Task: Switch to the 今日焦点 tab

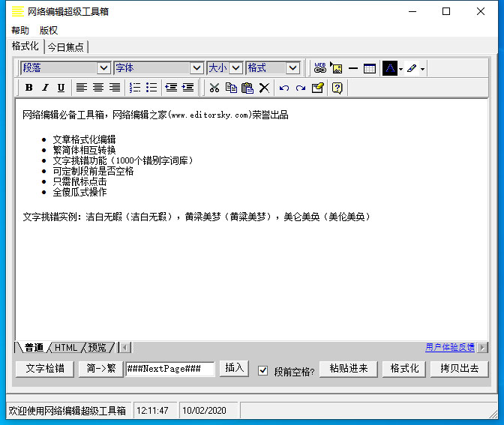Action: (x=65, y=47)
